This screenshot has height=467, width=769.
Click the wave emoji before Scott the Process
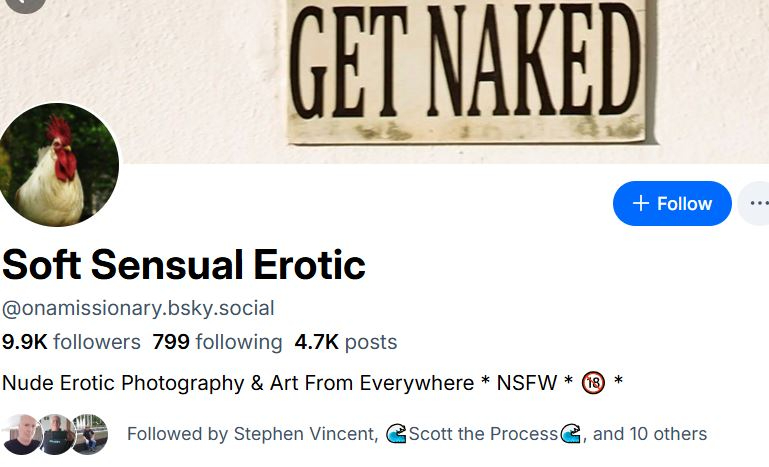coord(396,434)
